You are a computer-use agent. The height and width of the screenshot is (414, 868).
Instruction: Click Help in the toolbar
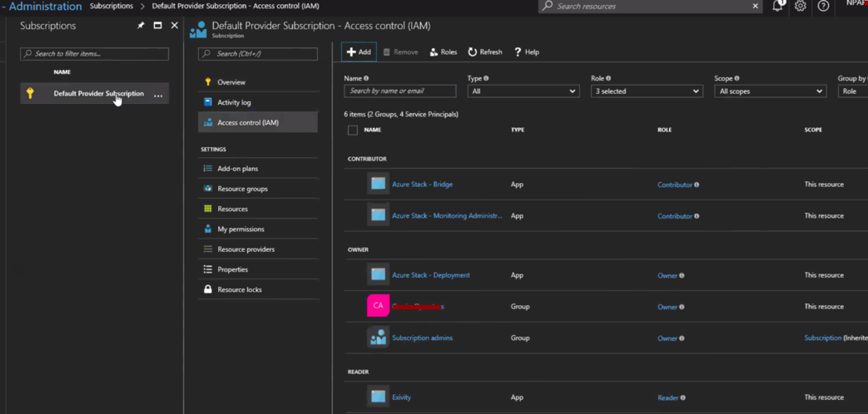527,52
